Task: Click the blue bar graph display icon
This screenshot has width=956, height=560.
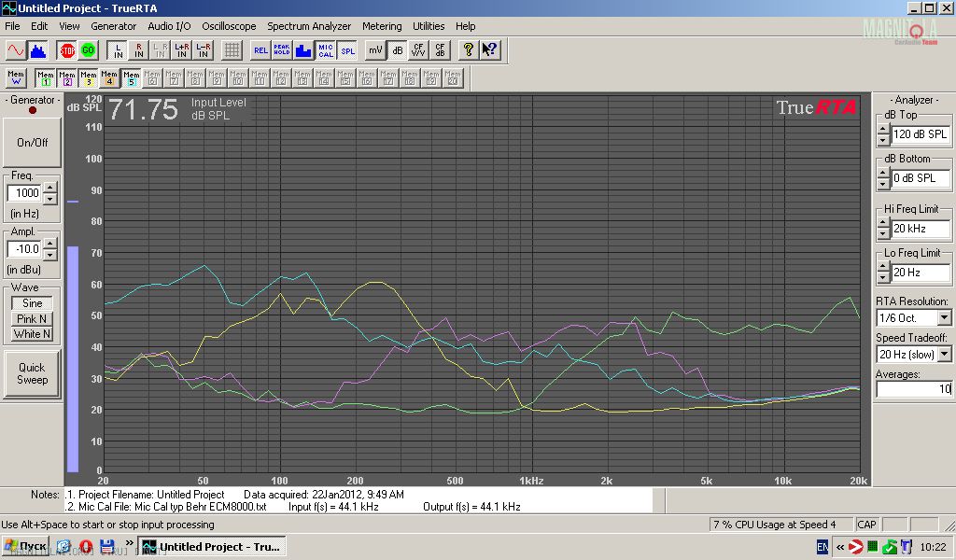Action: click(303, 50)
